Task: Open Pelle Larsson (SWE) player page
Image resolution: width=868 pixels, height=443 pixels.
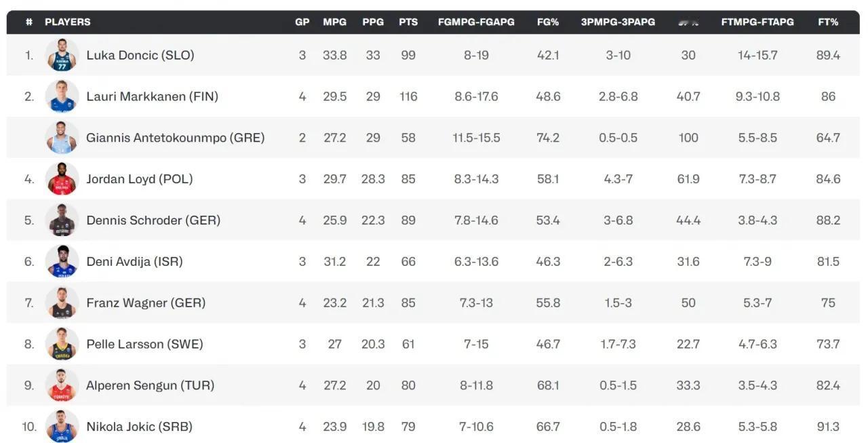Action: pos(144,344)
